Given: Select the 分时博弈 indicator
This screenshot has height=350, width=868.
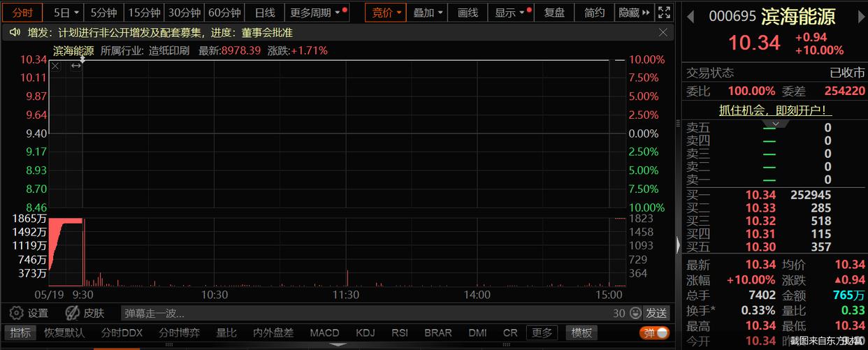Looking at the screenshot, I should point(179,333).
